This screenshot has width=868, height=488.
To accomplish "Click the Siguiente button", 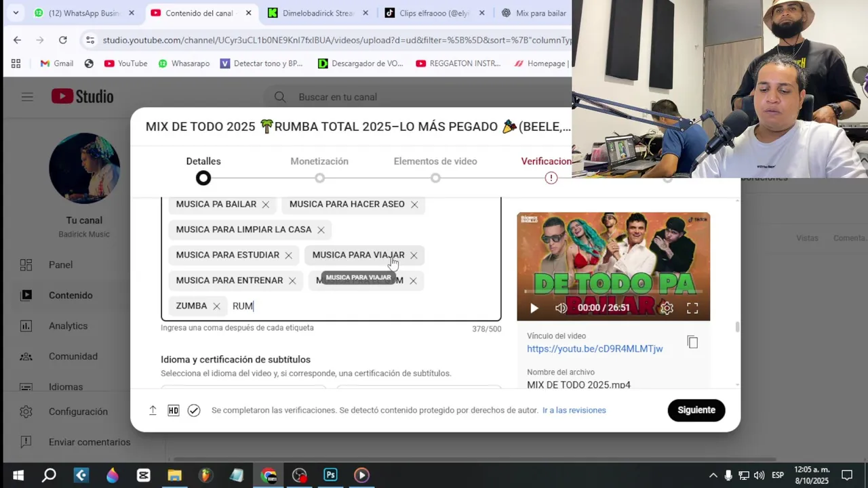I will (x=696, y=410).
